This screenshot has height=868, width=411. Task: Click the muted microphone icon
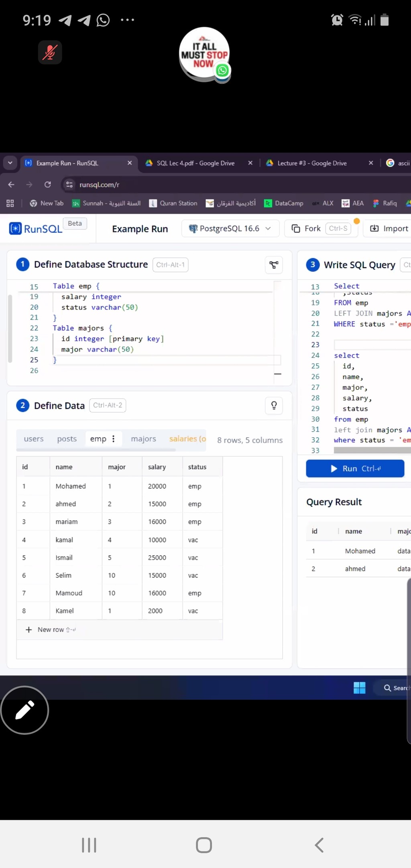[x=50, y=52]
